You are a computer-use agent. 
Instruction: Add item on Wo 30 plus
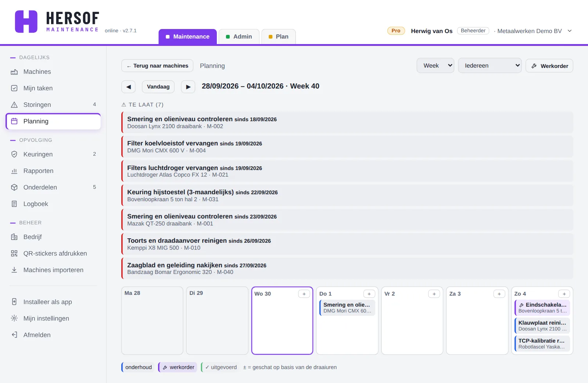[x=304, y=294]
